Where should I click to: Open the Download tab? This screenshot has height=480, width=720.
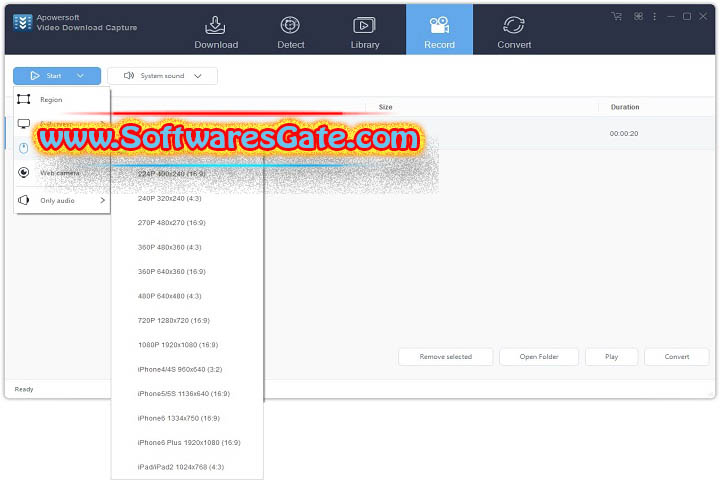[x=216, y=32]
